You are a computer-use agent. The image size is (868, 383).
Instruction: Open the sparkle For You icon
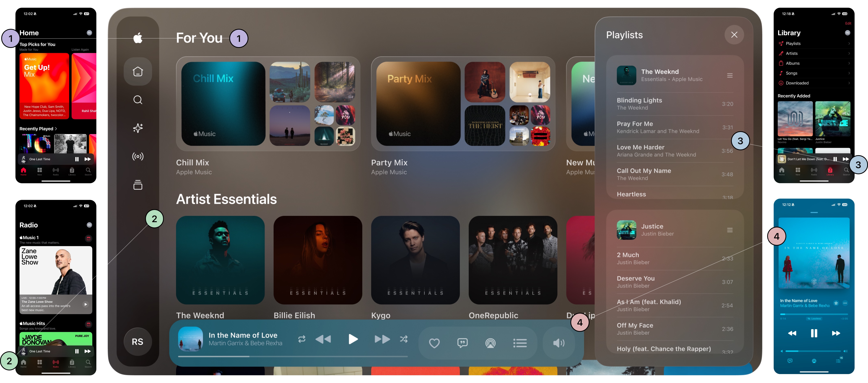pos(138,128)
